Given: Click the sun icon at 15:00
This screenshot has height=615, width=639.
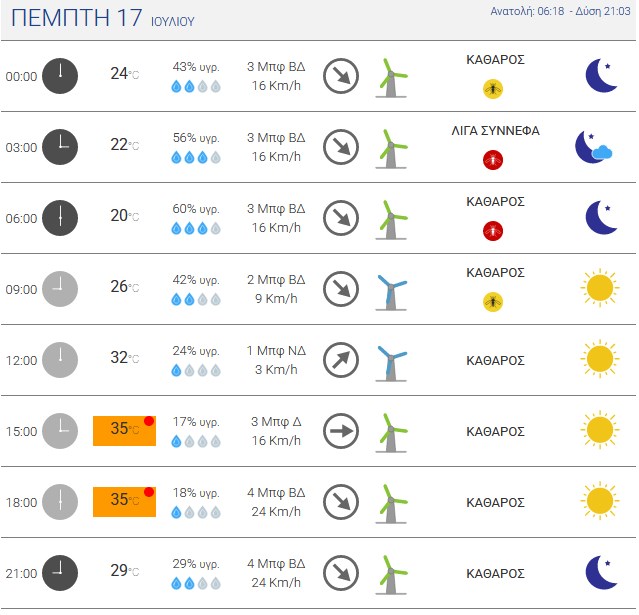Looking at the screenshot, I should (x=599, y=430).
